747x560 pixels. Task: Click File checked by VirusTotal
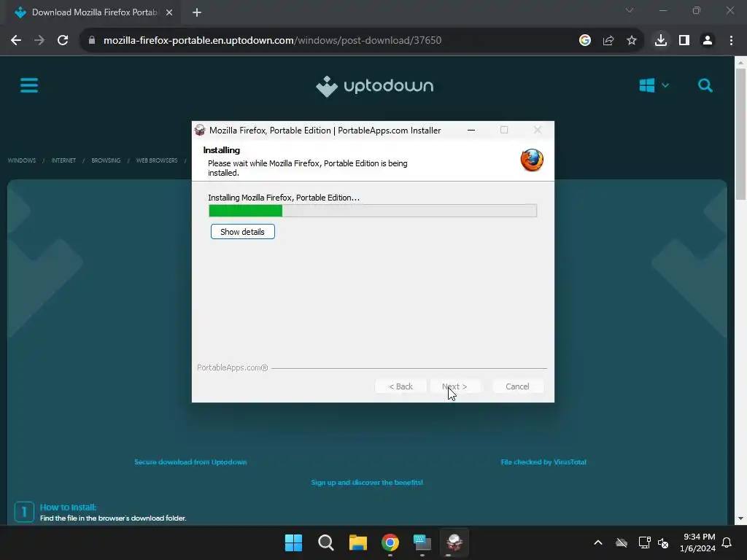[x=543, y=462]
